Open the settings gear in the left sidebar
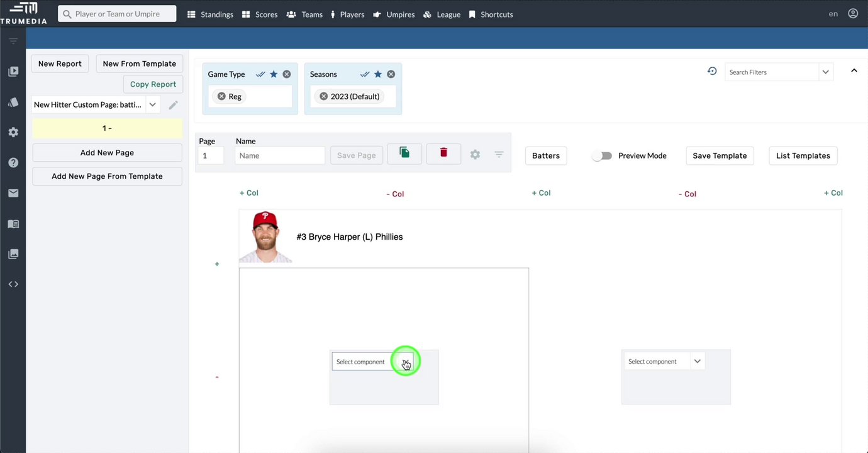This screenshot has width=868, height=453. point(13,132)
